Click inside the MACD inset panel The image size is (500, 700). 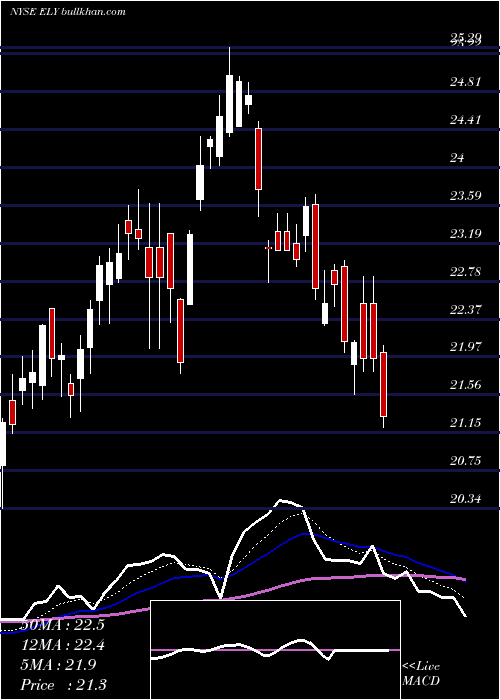pos(275,650)
